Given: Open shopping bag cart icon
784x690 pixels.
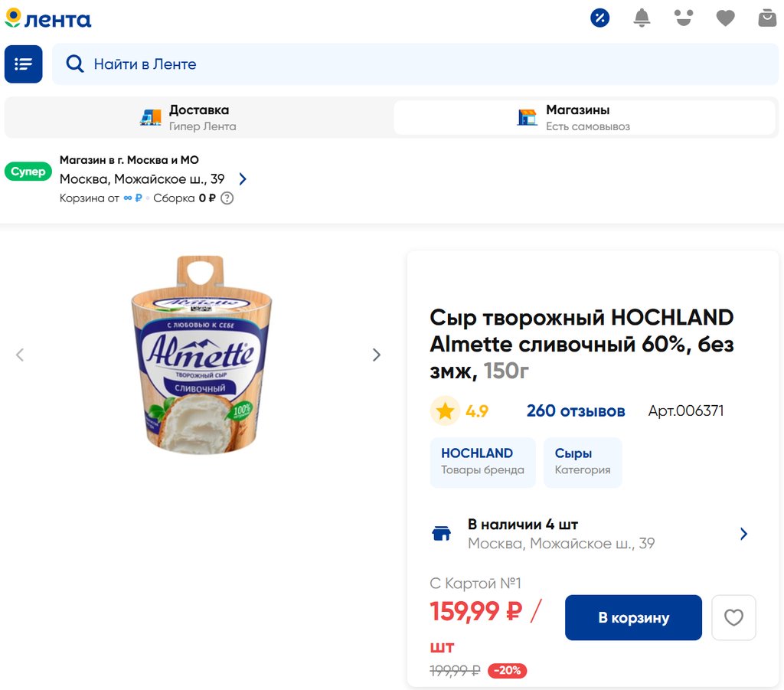Looking at the screenshot, I should pyautogui.click(x=767, y=18).
